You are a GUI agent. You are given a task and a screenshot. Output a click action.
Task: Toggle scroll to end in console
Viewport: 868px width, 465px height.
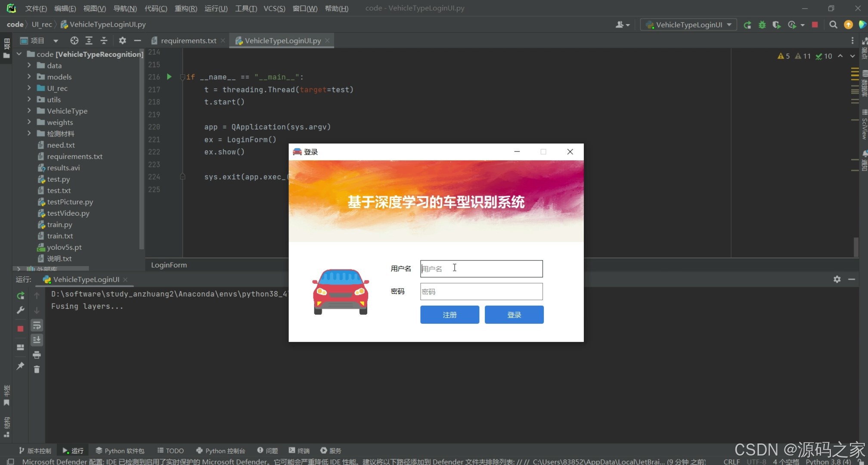(37, 340)
